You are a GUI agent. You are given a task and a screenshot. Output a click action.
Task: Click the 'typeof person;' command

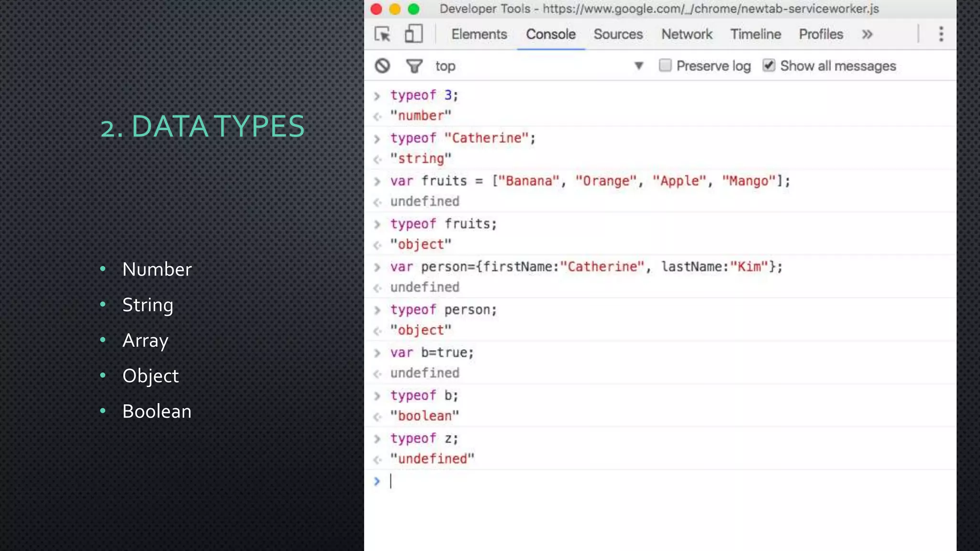click(x=444, y=310)
